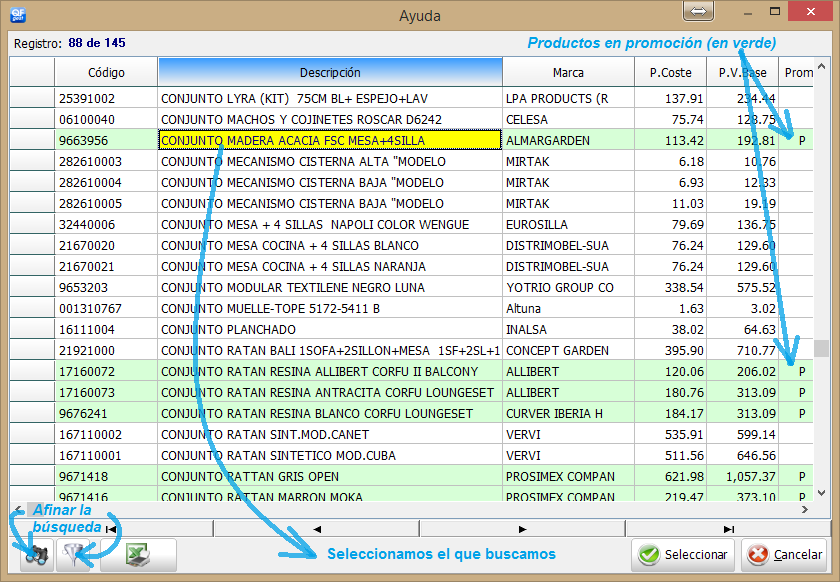Select CONJUNTO RATAN SINT.MOD.CANET row

tap(411, 434)
